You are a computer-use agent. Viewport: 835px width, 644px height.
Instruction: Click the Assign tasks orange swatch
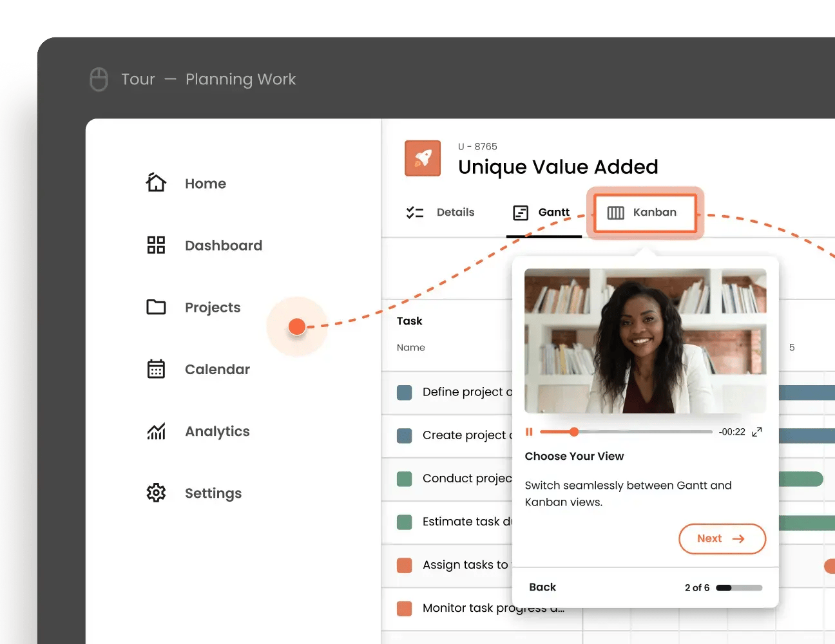[x=405, y=565]
